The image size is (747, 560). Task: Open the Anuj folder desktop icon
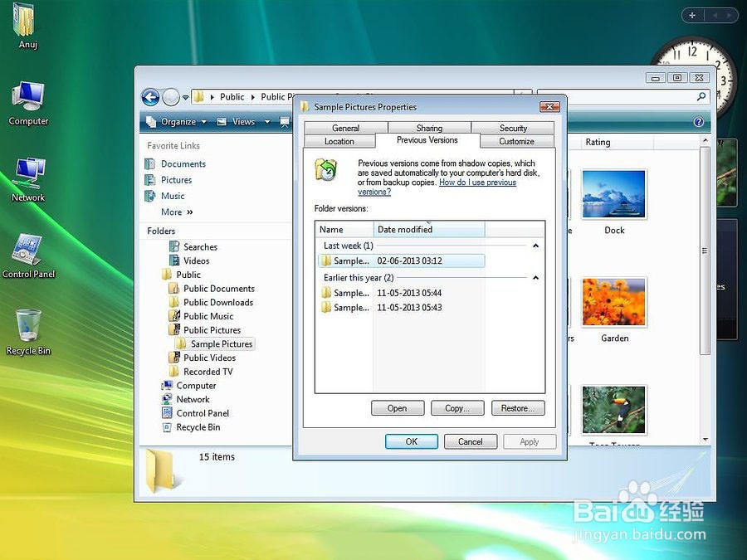pyautogui.click(x=25, y=25)
